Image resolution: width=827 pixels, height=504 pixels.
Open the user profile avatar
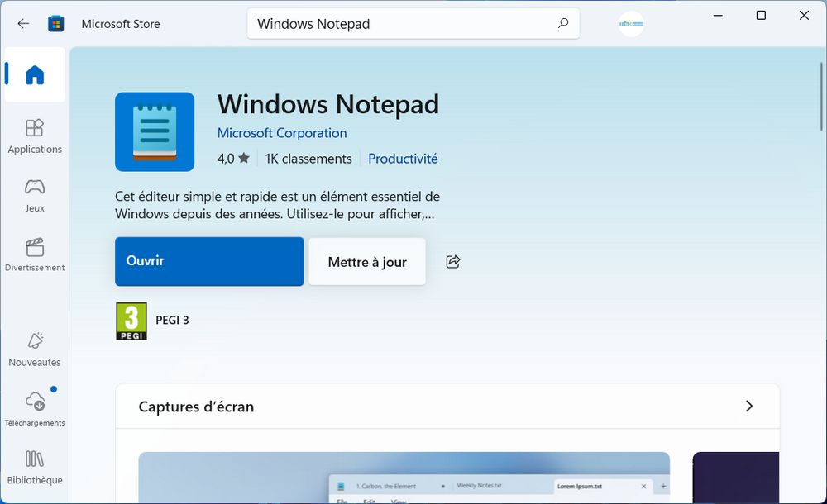[x=631, y=24]
